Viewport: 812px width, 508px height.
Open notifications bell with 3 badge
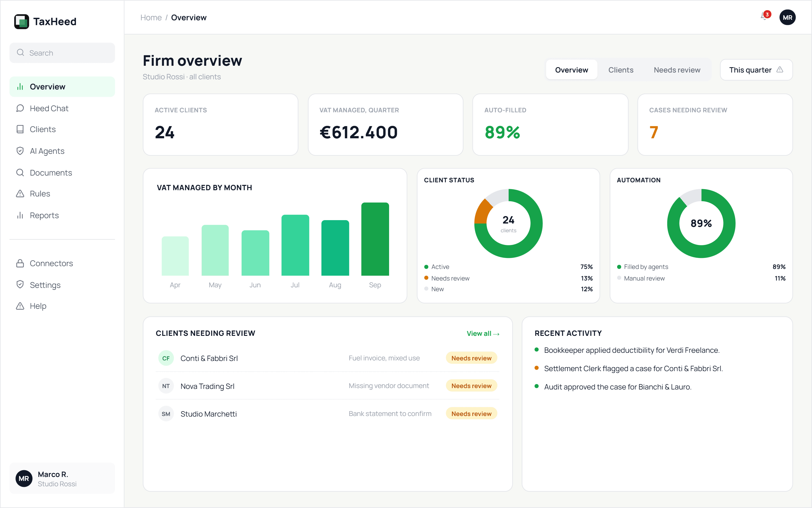765,16
